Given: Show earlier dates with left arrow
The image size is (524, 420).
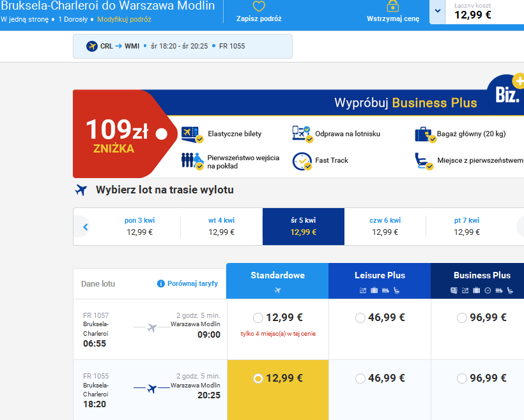Looking at the screenshot, I should click(x=85, y=227).
